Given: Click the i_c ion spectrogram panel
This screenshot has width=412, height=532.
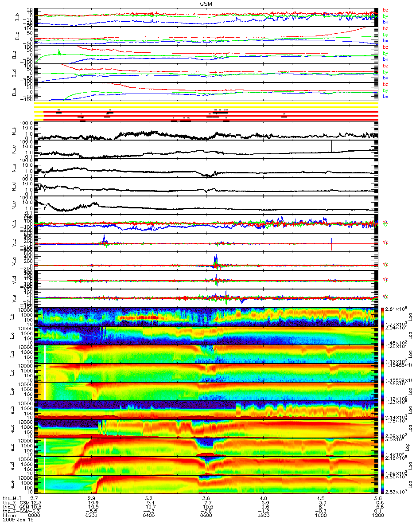Looking at the screenshot, I should (x=207, y=336).
